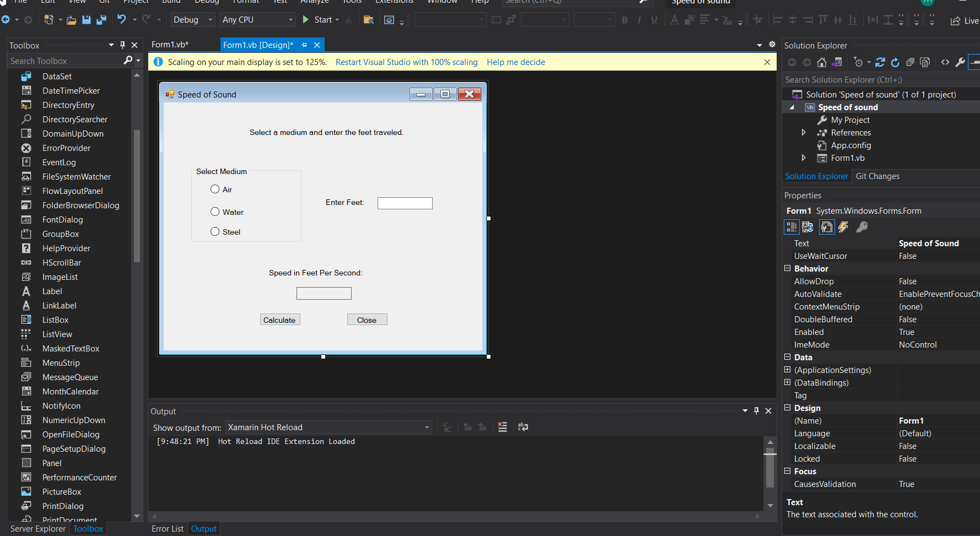Viewport: 980px width, 536px height.
Task: Click the Close button on the form
Action: (x=367, y=320)
